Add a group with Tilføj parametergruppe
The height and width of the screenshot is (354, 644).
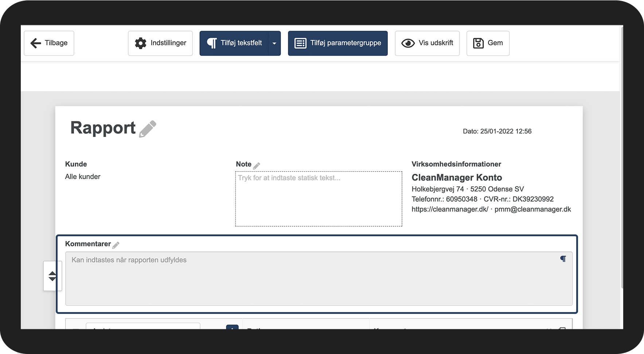point(338,43)
